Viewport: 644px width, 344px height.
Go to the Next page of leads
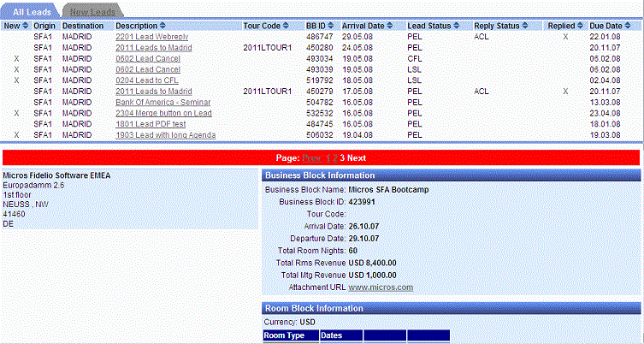[x=357, y=158]
